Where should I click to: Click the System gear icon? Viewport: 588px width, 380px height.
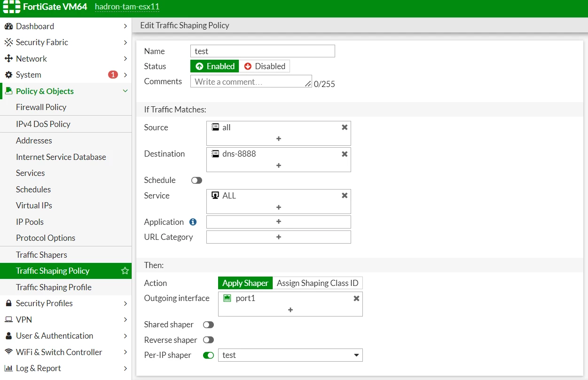[8, 75]
